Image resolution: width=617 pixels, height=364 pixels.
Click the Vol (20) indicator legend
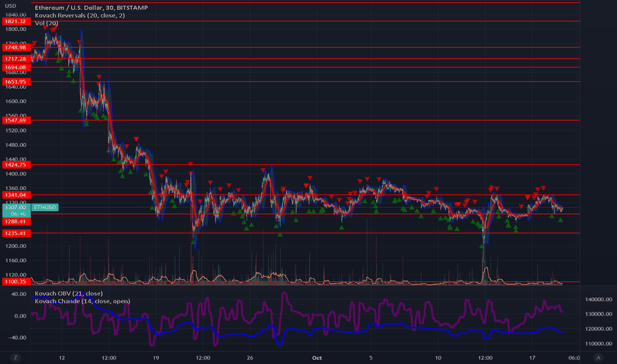click(46, 23)
